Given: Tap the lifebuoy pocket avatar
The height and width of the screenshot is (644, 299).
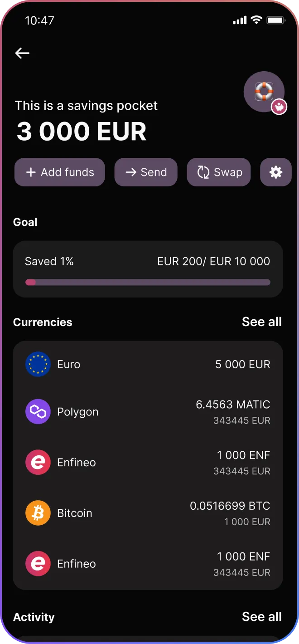Looking at the screenshot, I should (263, 91).
